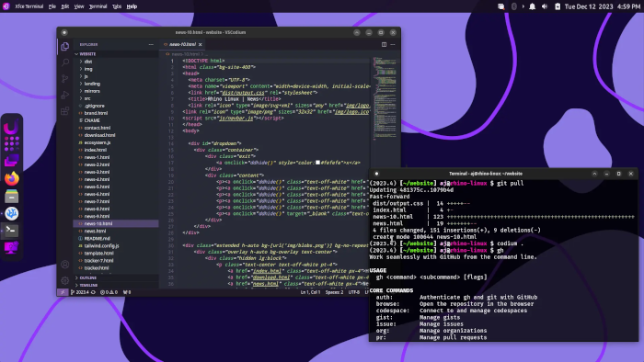This screenshot has width=644, height=362.
Task: Open the Help menu in top bar
Action: pos(132,6)
